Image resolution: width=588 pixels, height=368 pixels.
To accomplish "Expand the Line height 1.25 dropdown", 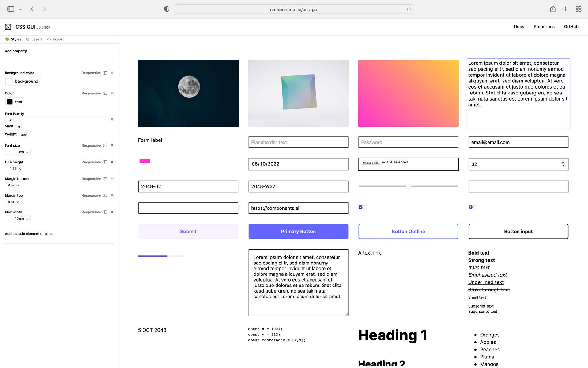I will [14, 168].
